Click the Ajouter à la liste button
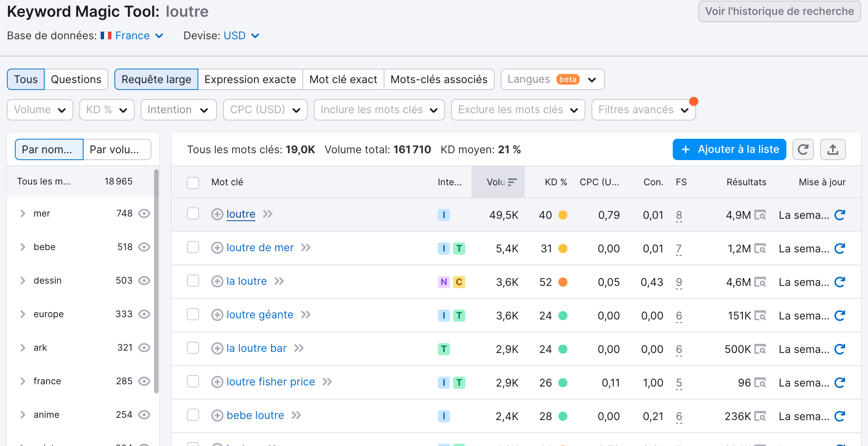The height and width of the screenshot is (446, 868). click(x=729, y=149)
